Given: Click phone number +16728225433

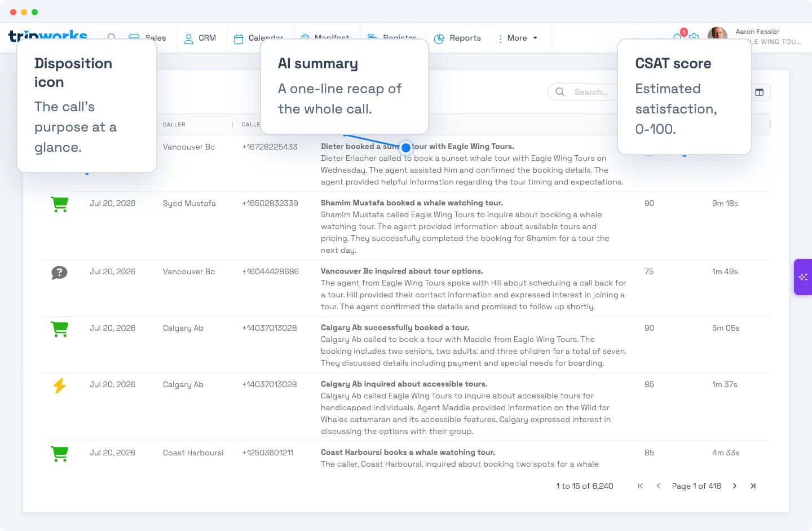Looking at the screenshot, I should 270,147.
